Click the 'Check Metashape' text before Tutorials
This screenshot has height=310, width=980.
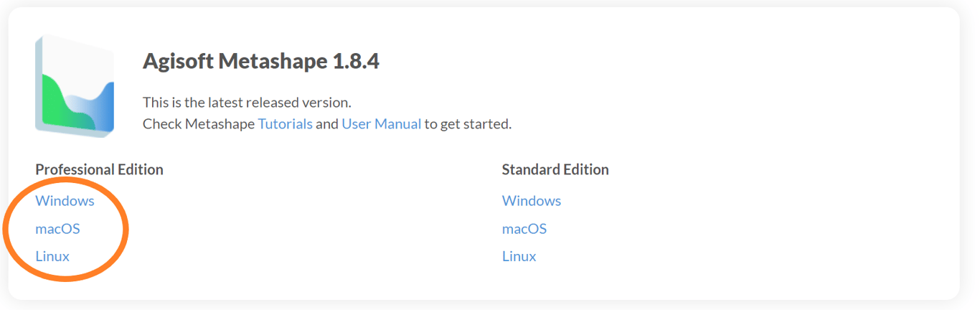(x=199, y=123)
